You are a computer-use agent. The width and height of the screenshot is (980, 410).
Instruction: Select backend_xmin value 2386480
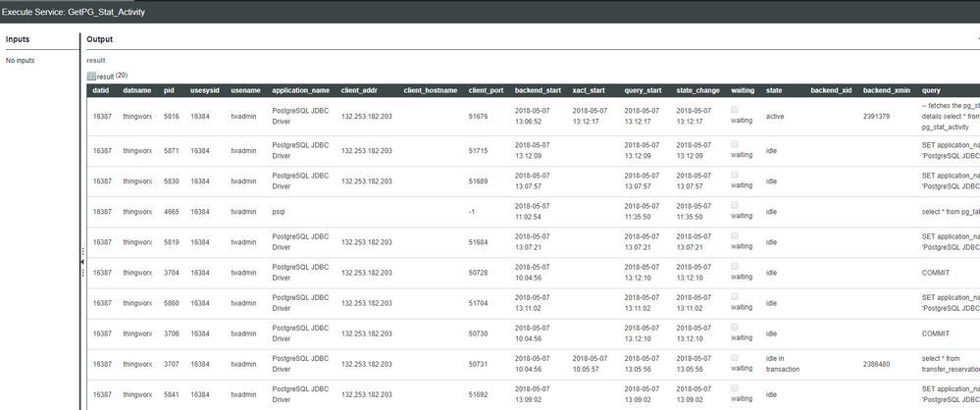click(x=876, y=364)
